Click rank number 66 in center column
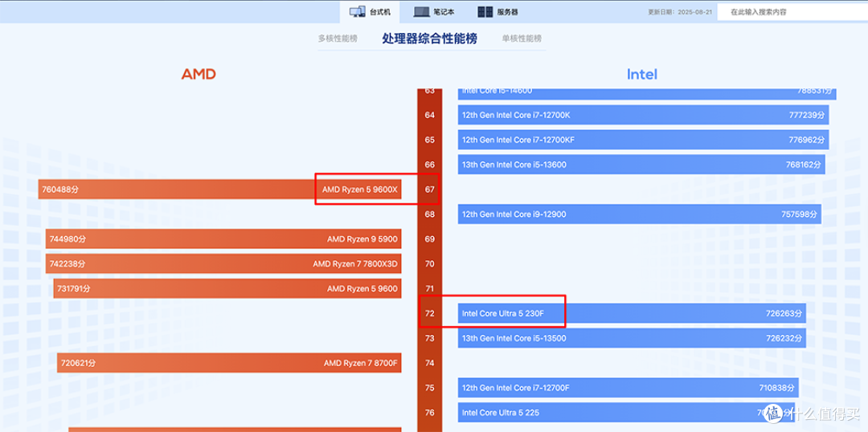The image size is (868, 432). 429,165
